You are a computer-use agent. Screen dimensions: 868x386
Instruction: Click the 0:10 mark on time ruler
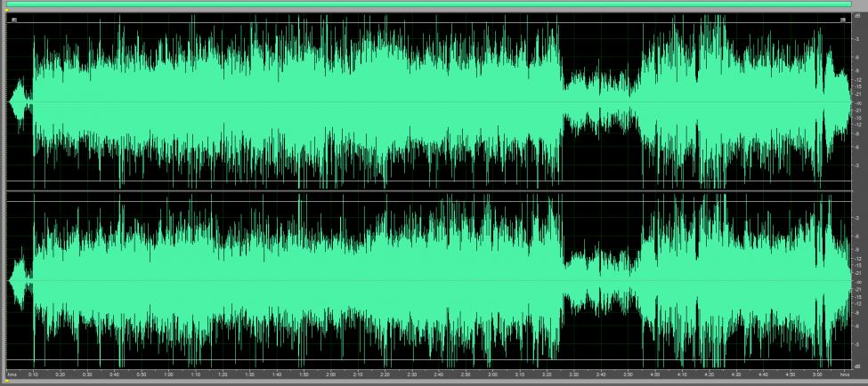coord(33,374)
